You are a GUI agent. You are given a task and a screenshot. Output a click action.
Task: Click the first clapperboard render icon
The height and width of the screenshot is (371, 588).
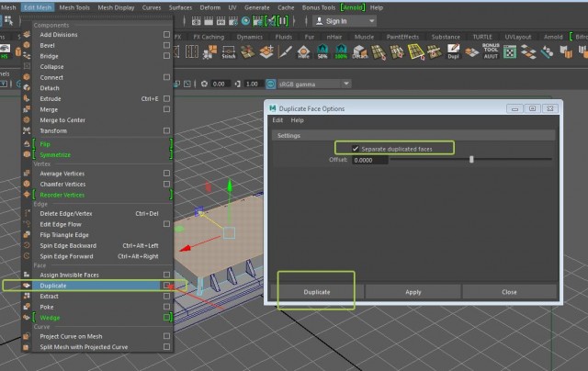196,21
